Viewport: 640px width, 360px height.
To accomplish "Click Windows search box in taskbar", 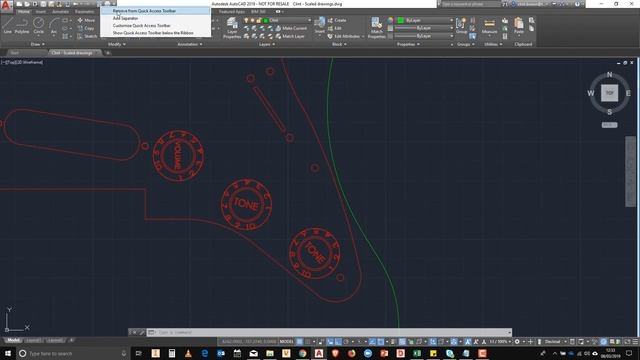I will 73,353.
